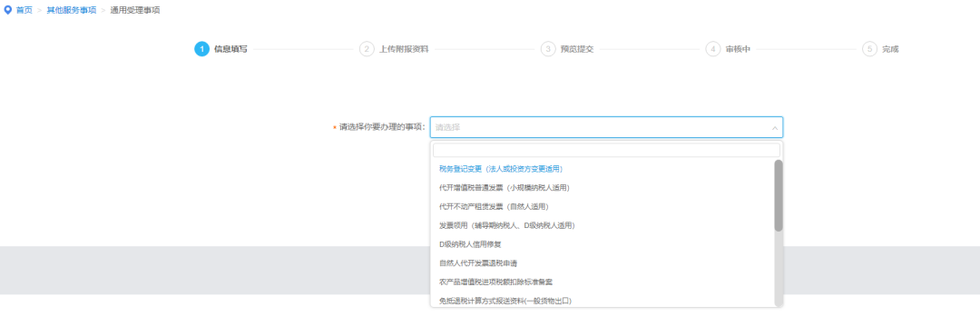Select step 4 审核中 circle icon
This screenshot has height=327, width=980.
[x=713, y=49]
